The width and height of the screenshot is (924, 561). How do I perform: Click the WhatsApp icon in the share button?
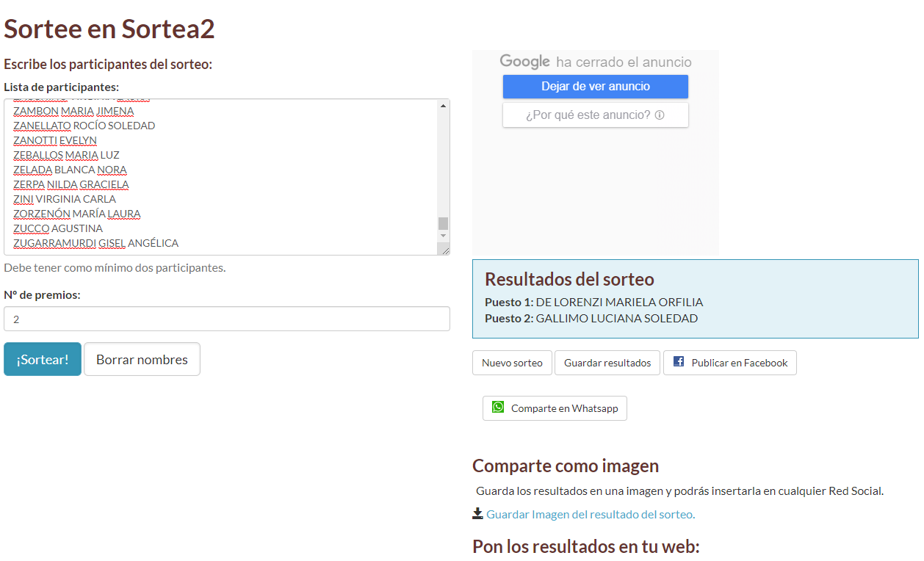[x=498, y=407]
